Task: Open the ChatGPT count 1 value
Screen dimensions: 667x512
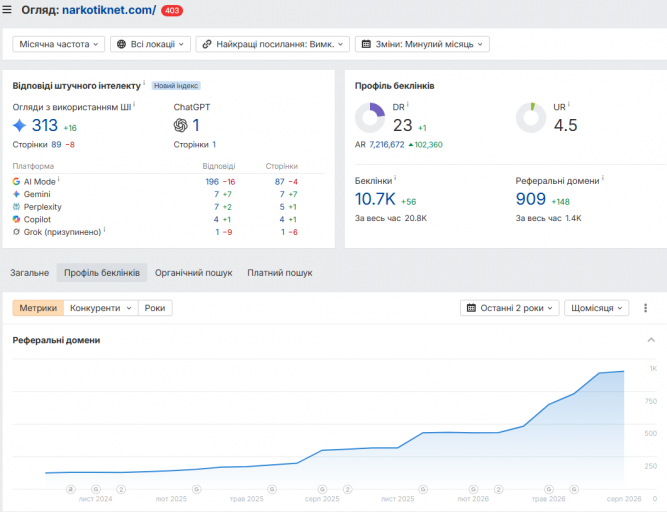Action: [196, 125]
